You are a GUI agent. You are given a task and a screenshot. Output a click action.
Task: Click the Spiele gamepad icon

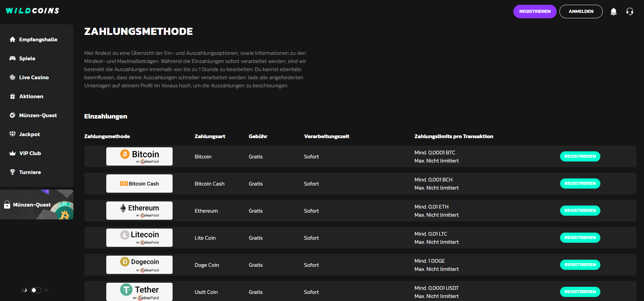coord(13,58)
